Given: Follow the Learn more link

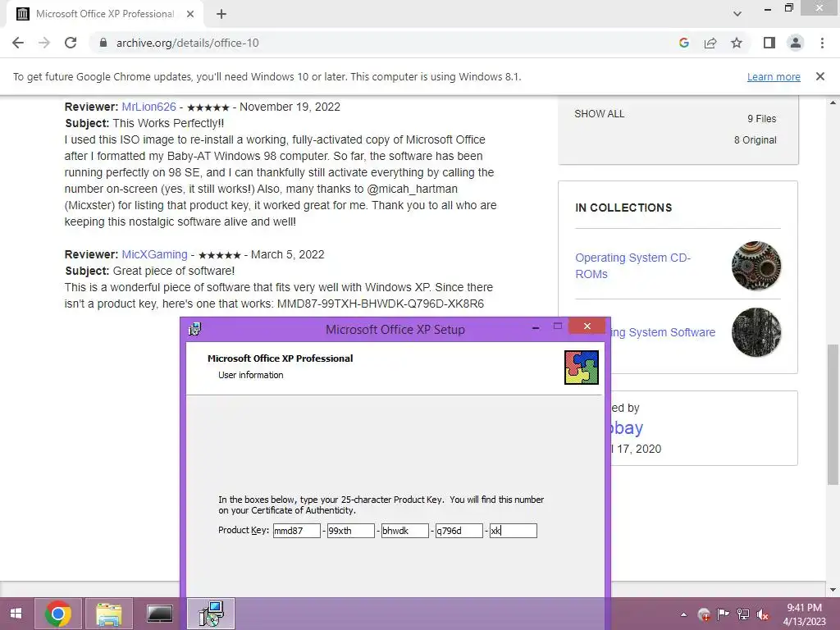Looking at the screenshot, I should [x=774, y=76].
